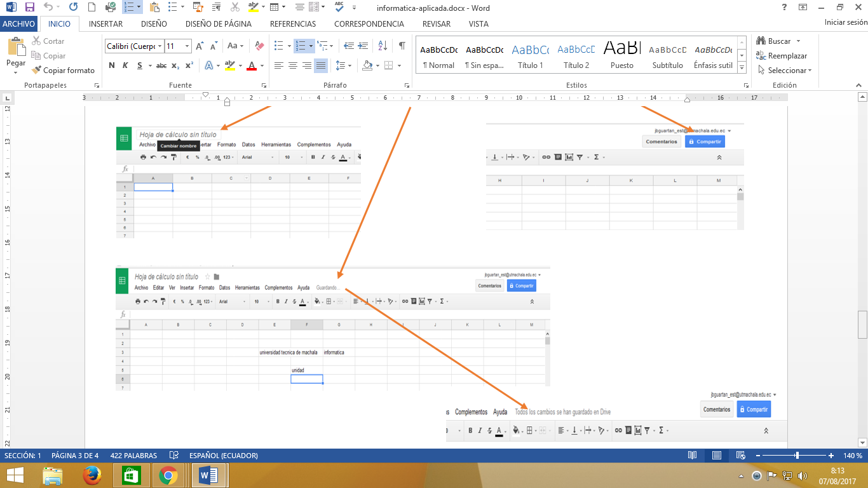
Task: Toggle justified text alignment
Action: pyautogui.click(x=321, y=65)
